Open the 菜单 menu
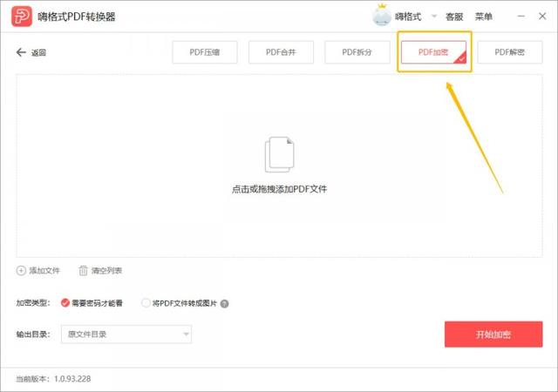Screen dimensions: 558x392 pos(484,17)
